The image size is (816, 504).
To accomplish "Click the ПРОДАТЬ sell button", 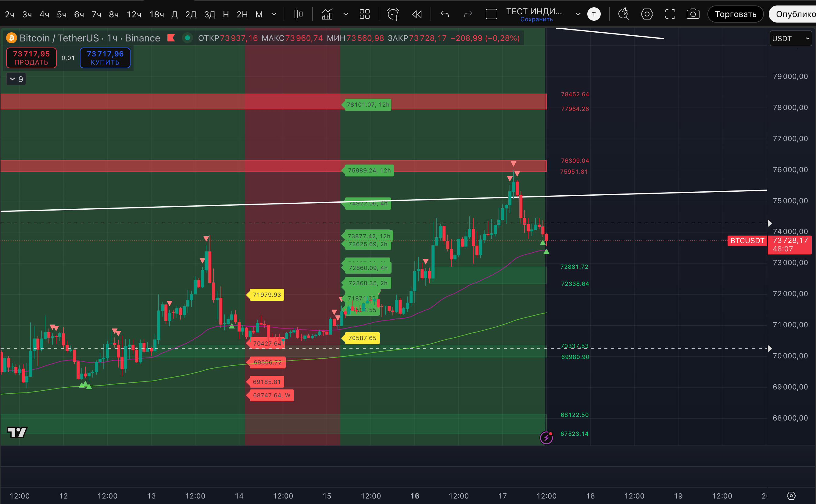I will coord(31,58).
